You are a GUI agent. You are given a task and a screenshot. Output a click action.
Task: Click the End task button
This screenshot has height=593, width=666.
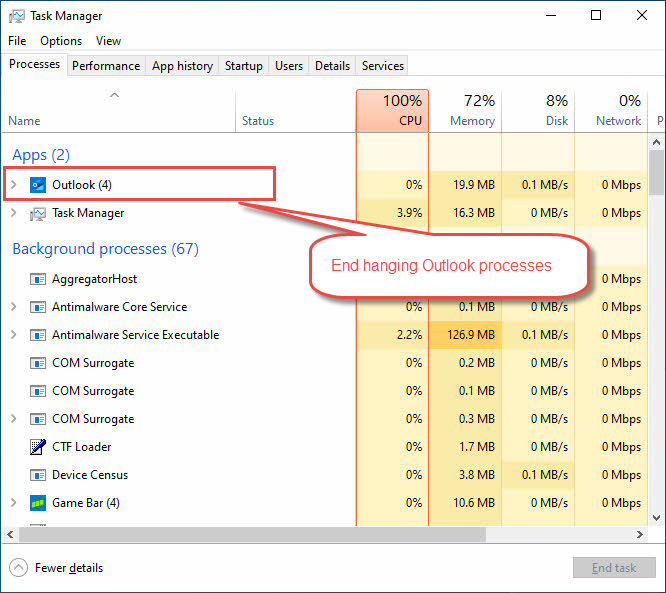pos(614,568)
